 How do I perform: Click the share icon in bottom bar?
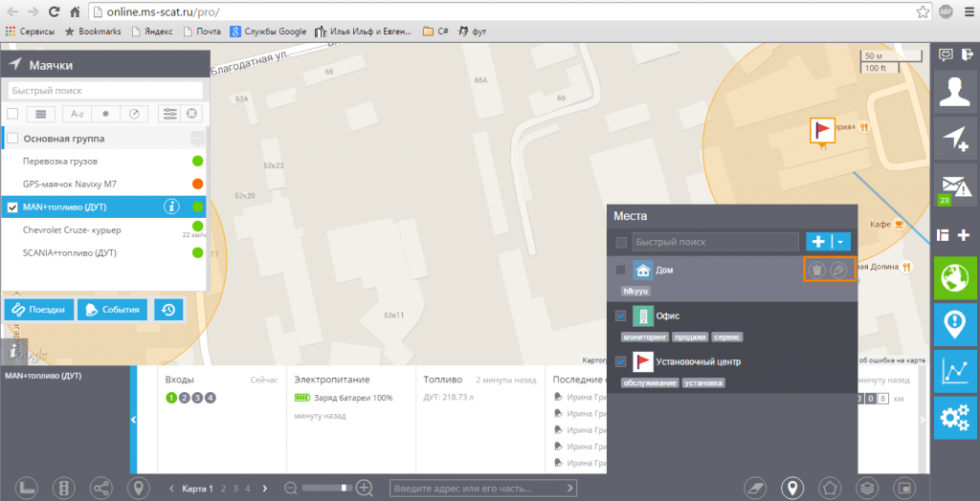[101, 488]
